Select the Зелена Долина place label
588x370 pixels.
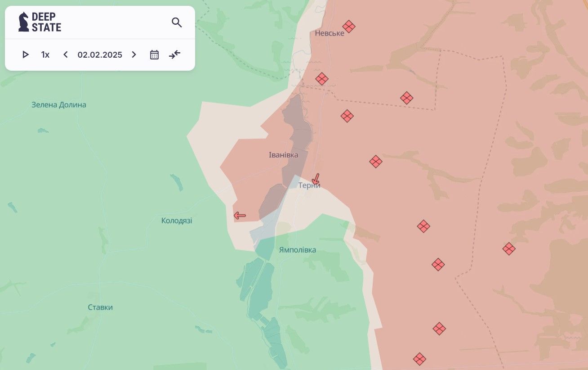pos(59,105)
